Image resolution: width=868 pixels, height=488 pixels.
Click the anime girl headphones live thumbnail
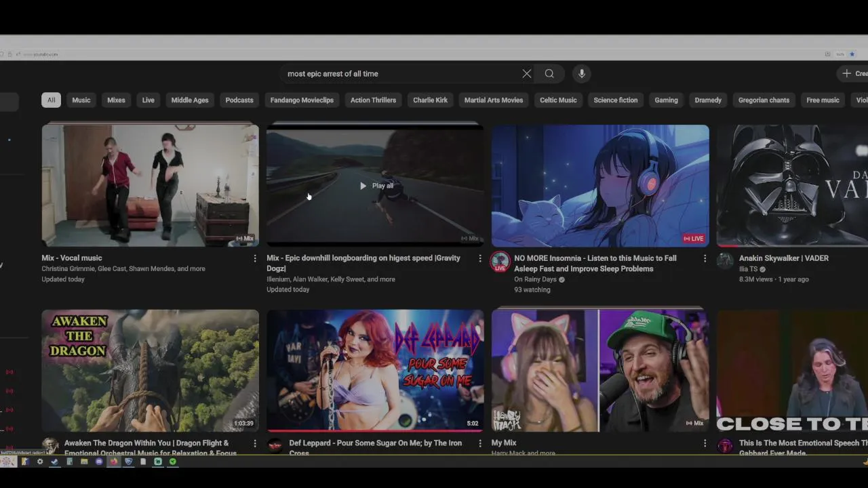[x=600, y=185]
